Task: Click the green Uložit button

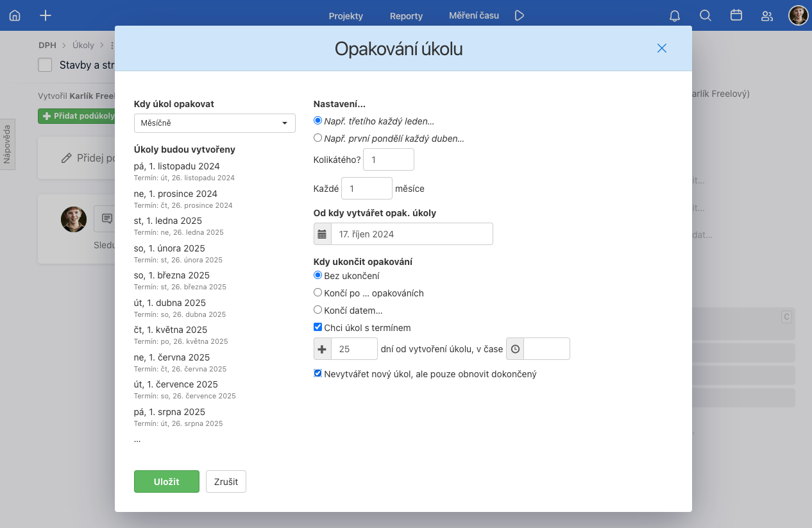Action: pyautogui.click(x=167, y=482)
